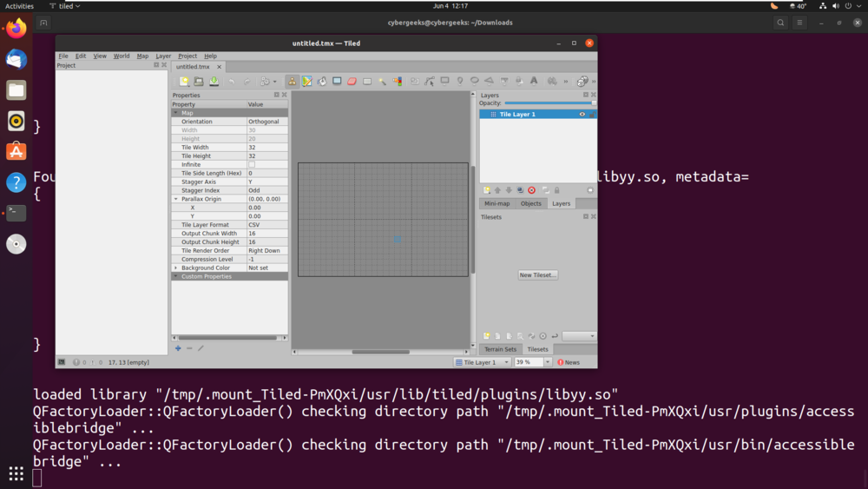
Task: Expand the Background Color property
Action: coord(176,268)
